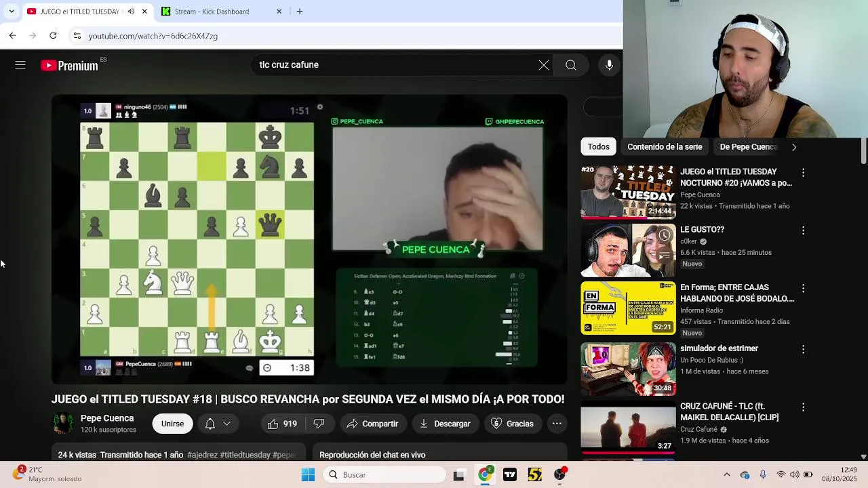Open Chrome from the taskbar
Screen dimensions: 868x488
[484, 475]
